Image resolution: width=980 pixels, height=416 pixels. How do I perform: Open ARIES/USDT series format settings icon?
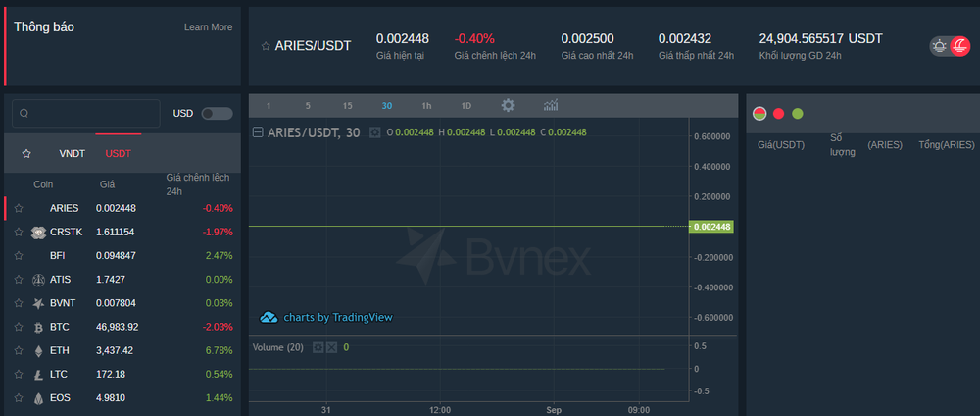375,132
